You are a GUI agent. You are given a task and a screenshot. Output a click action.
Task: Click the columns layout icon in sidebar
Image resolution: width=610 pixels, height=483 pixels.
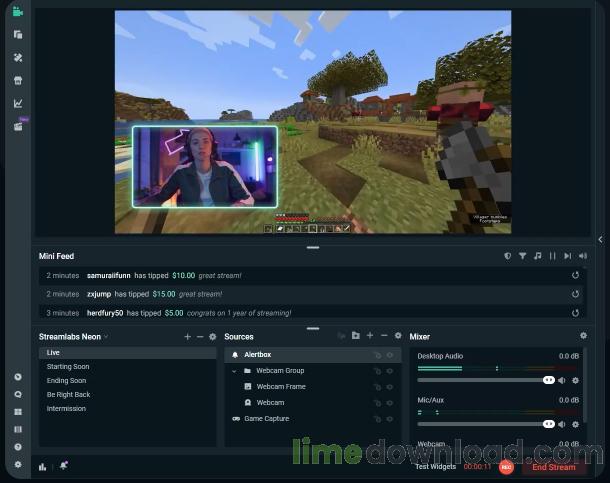coord(18,429)
